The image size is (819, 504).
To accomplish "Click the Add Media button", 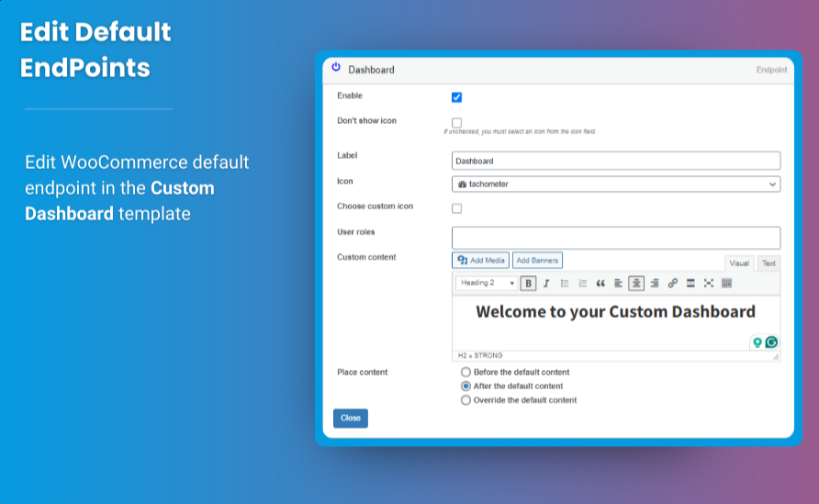I will tap(481, 261).
